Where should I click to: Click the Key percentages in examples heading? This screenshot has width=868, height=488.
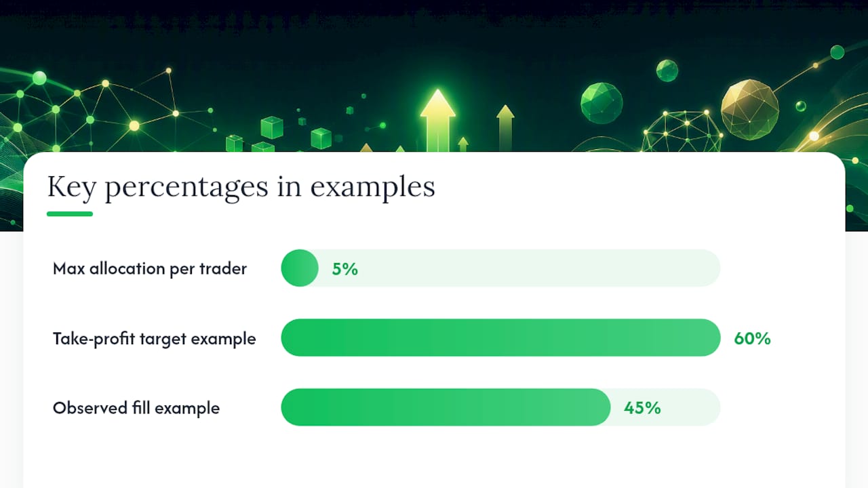pyautogui.click(x=241, y=186)
